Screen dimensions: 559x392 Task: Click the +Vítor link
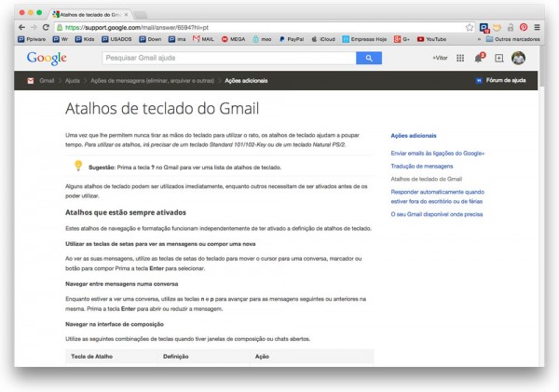point(440,58)
